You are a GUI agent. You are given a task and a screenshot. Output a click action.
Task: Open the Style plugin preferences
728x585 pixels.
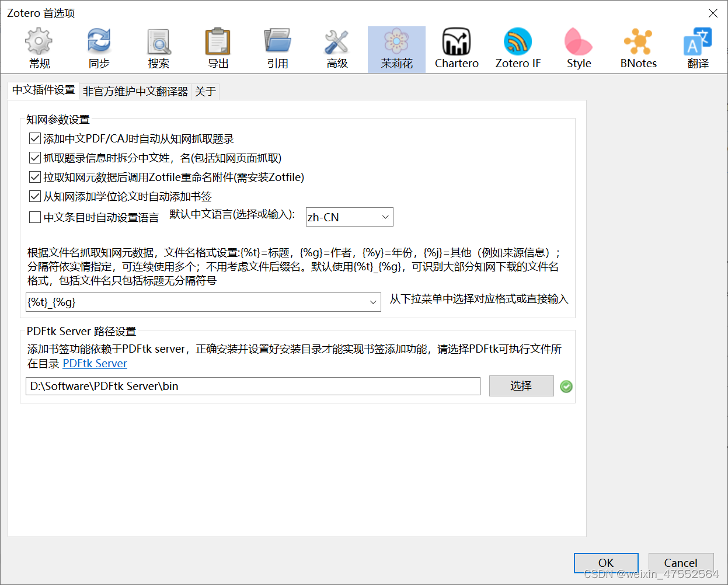(579, 49)
